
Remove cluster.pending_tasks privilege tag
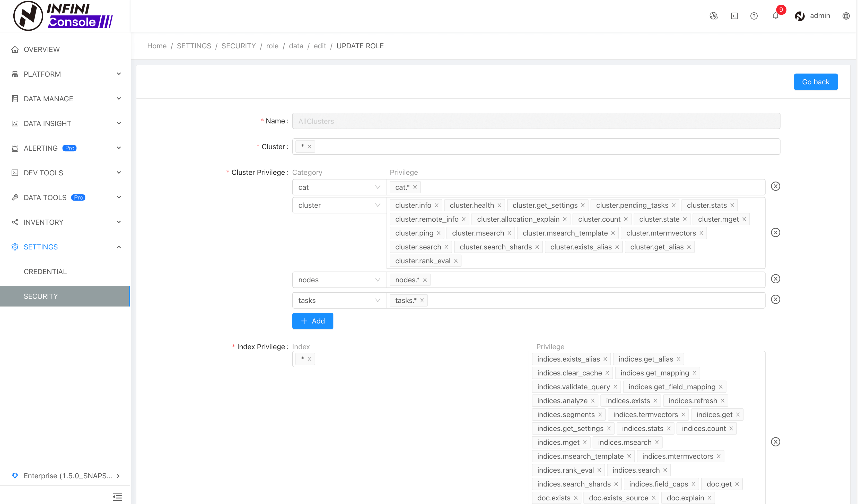tap(673, 205)
